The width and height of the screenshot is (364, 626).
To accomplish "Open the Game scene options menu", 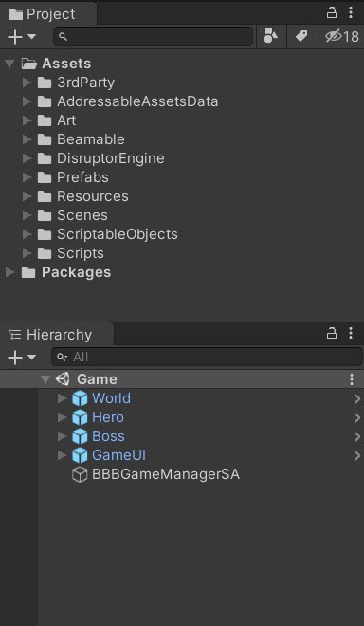I will pyautogui.click(x=352, y=379).
